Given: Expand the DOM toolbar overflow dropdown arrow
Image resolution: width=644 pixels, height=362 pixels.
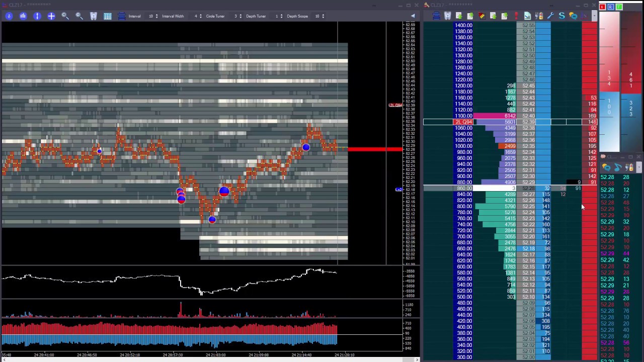Looking at the screenshot, I should click(x=594, y=16).
